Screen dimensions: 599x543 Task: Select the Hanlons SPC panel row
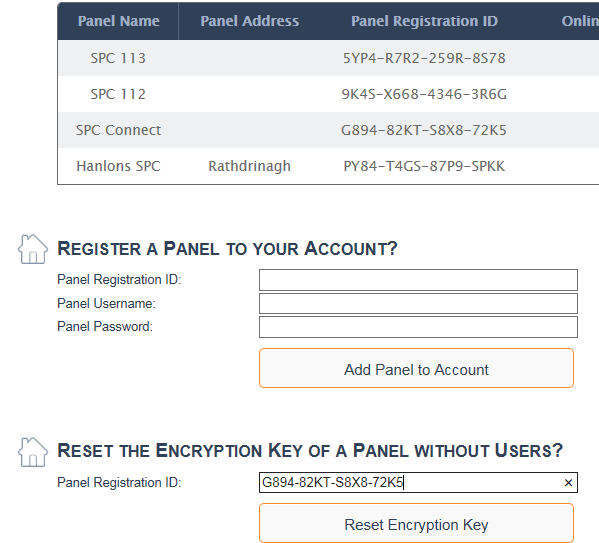328,166
